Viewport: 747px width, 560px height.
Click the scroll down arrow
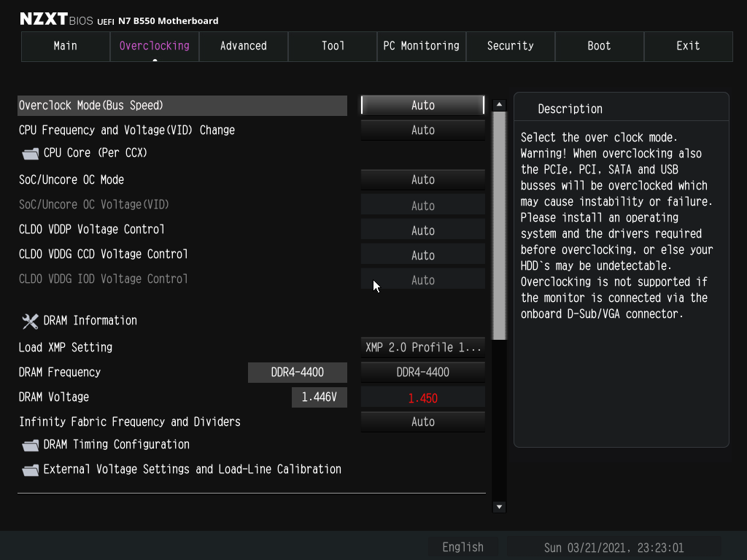[499, 507]
